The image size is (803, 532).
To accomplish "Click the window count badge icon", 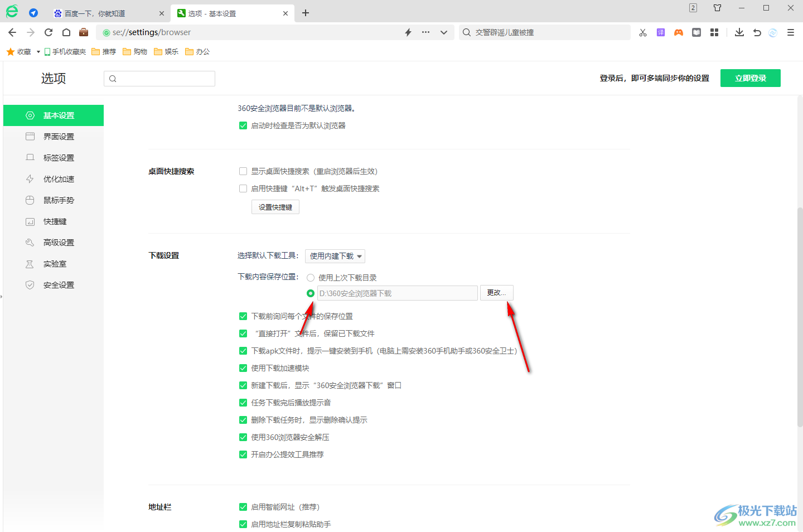I will 693,8.
